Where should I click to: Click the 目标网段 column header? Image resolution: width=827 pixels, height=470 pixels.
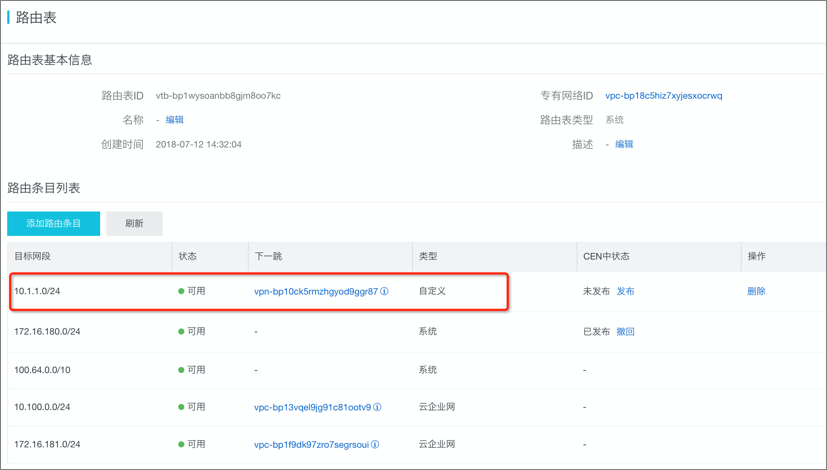32,256
